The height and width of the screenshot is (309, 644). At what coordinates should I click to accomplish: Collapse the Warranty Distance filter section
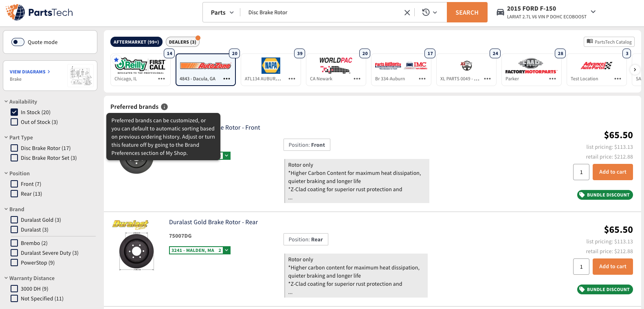coord(6,278)
